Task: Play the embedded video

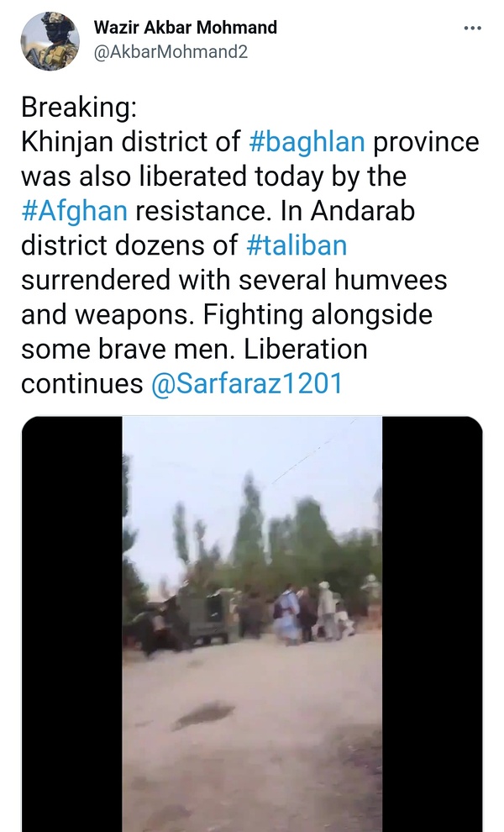Action: [x=252, y=624]
